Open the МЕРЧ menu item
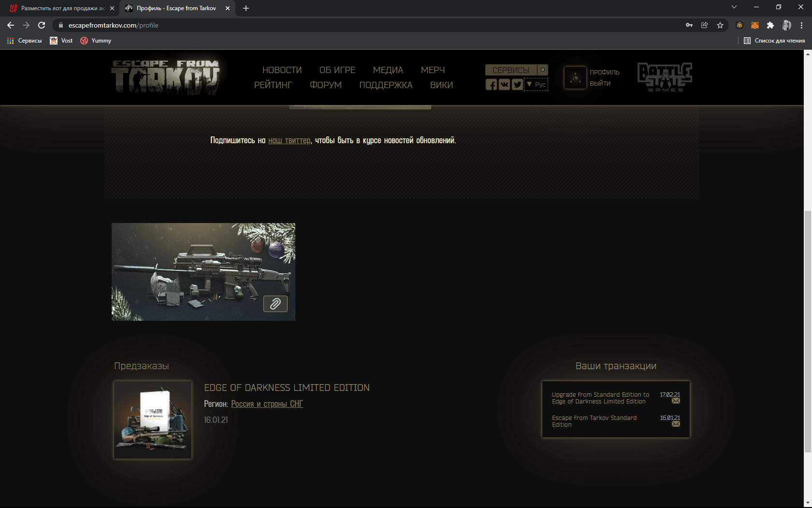 pyautogui.click(x=433, y=70)
